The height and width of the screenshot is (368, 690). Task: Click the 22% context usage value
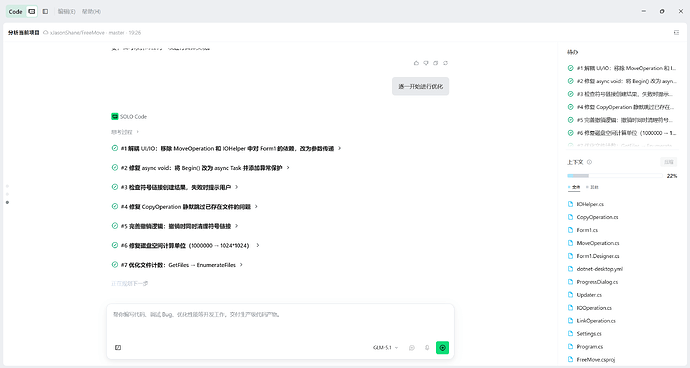point(672,176)
